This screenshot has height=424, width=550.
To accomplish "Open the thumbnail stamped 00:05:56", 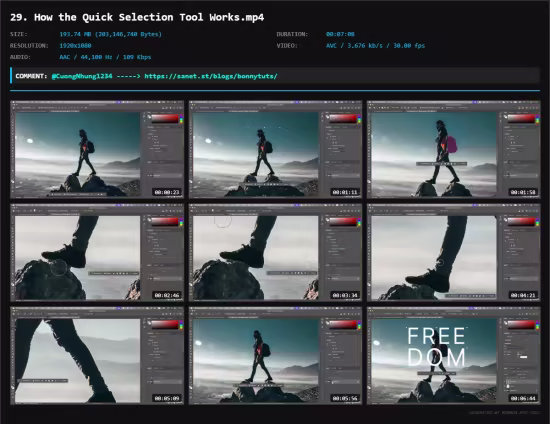I will coord(275,356).
